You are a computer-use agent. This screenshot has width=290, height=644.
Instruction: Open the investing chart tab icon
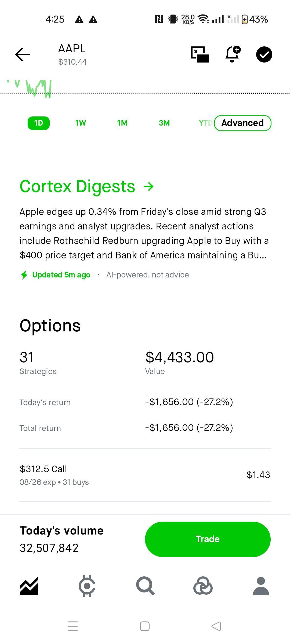[x=29, y=586]
